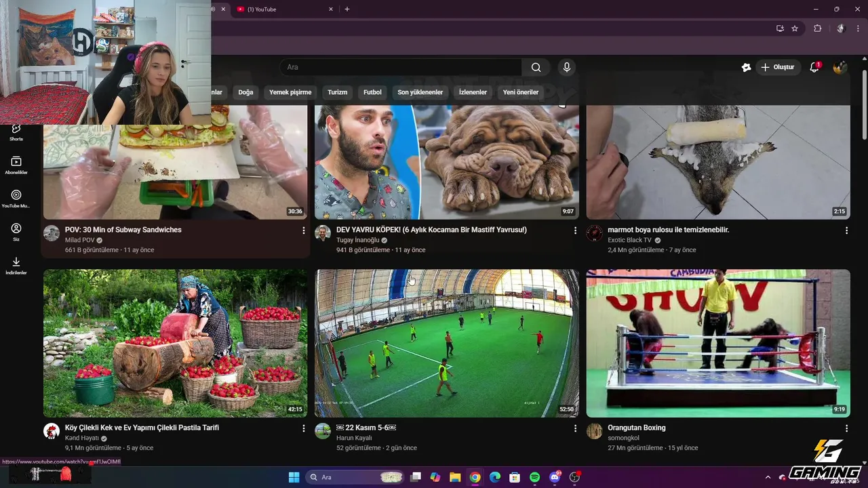Open Task View on the taskbar
This screenshot has height=488, width=868.
pos(416,477)
